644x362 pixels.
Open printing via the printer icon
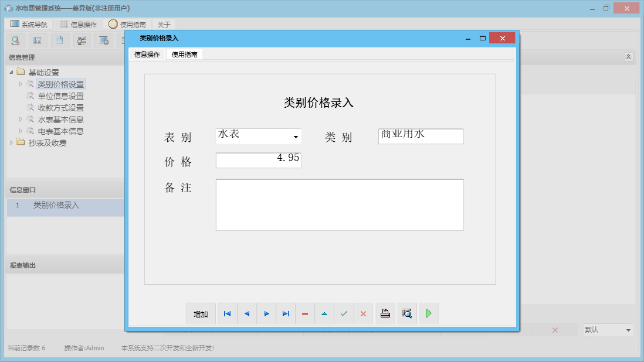385,313
